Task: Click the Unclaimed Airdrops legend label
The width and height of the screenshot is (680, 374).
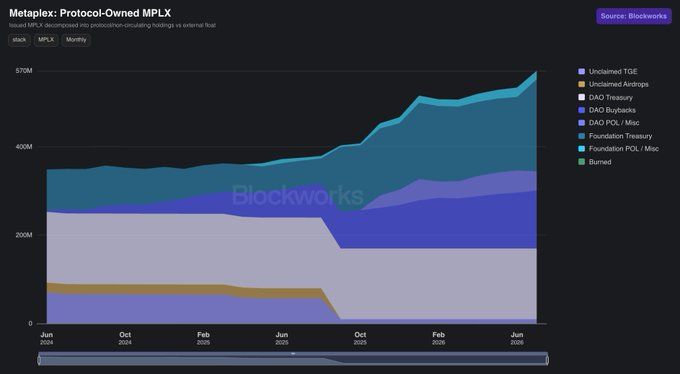Action: [618, 84]
